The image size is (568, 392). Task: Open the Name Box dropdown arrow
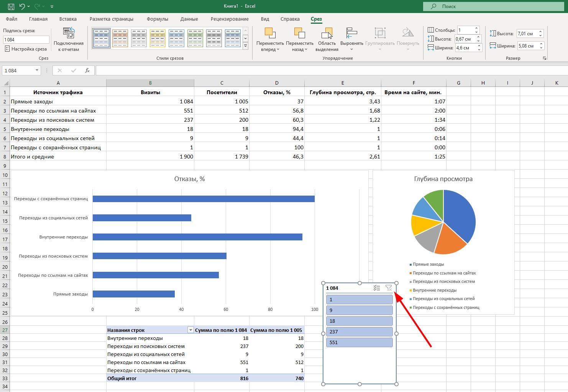[x=37, y=70]
